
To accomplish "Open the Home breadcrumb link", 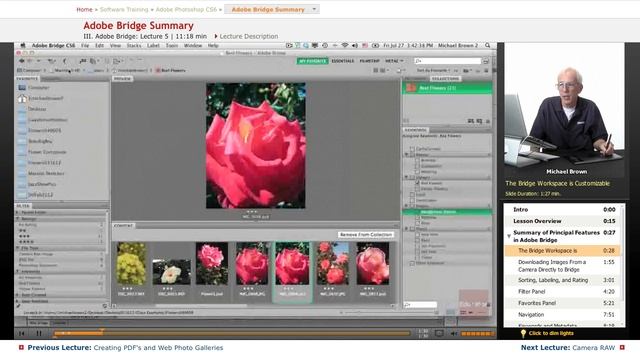I will 84,9.
